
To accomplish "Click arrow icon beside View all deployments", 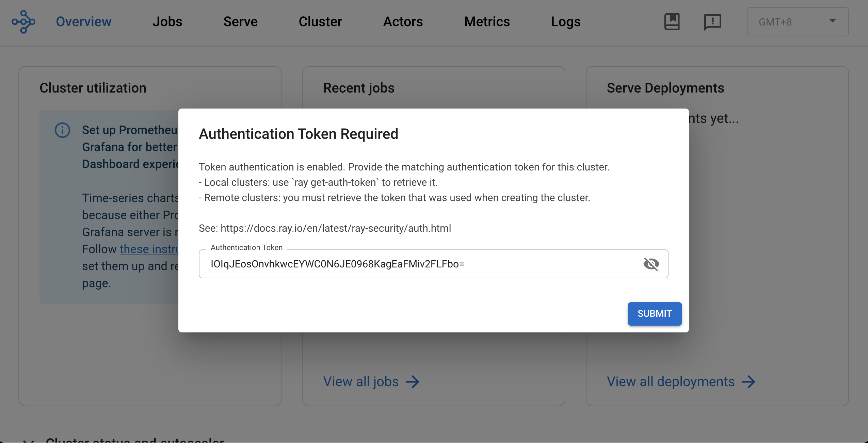I will [x=749, y=382].
